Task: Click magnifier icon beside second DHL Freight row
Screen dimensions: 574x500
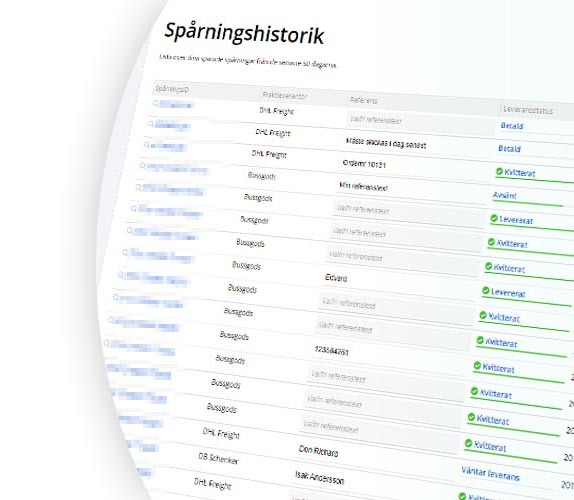Action: 151,124
